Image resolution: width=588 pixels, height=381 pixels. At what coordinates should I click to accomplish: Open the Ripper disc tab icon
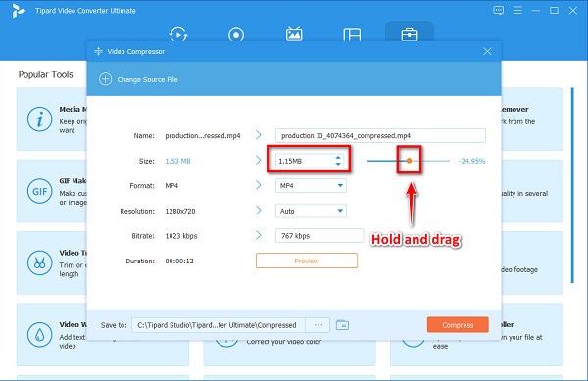coord(236,35)
